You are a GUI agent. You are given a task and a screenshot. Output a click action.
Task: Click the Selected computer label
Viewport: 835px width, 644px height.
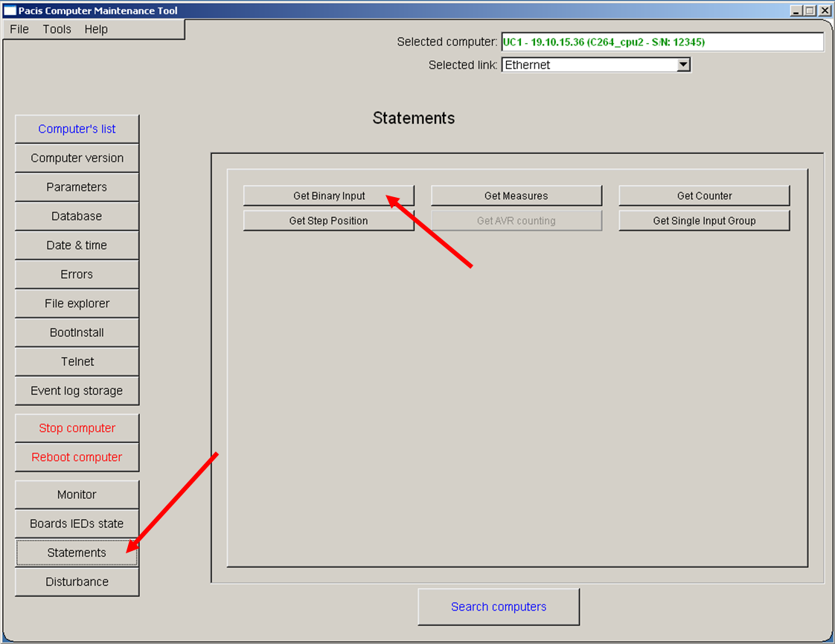447,42
